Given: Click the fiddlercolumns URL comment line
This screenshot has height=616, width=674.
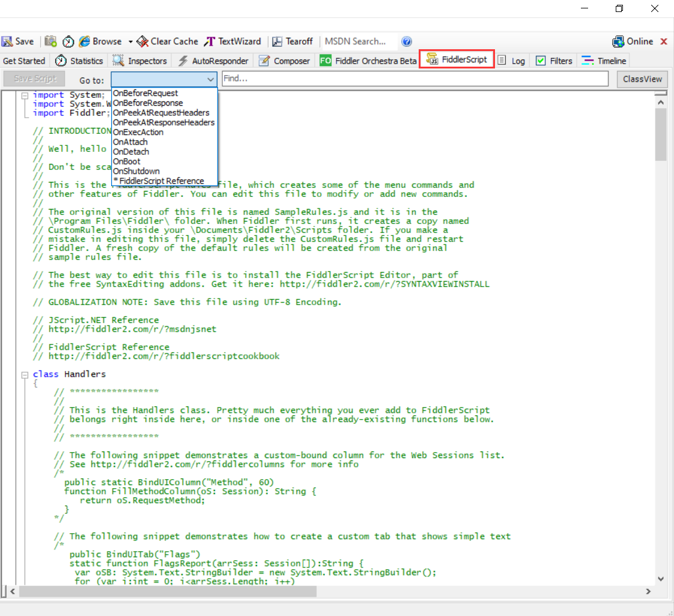Looking at the screenshot, I should tap(206, 464).
